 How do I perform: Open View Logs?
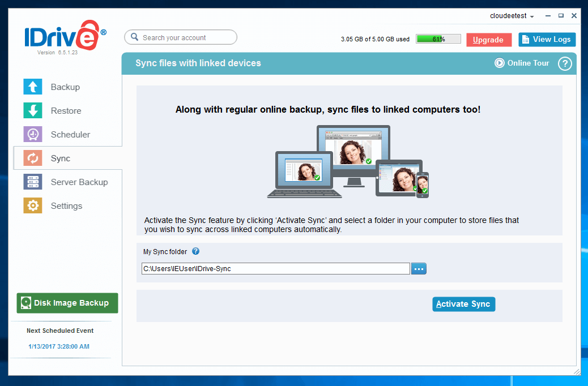[x=547, y=40]
